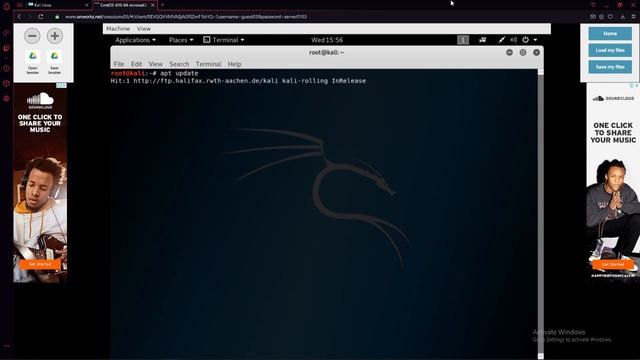Click the browser address bar URL

186,17
